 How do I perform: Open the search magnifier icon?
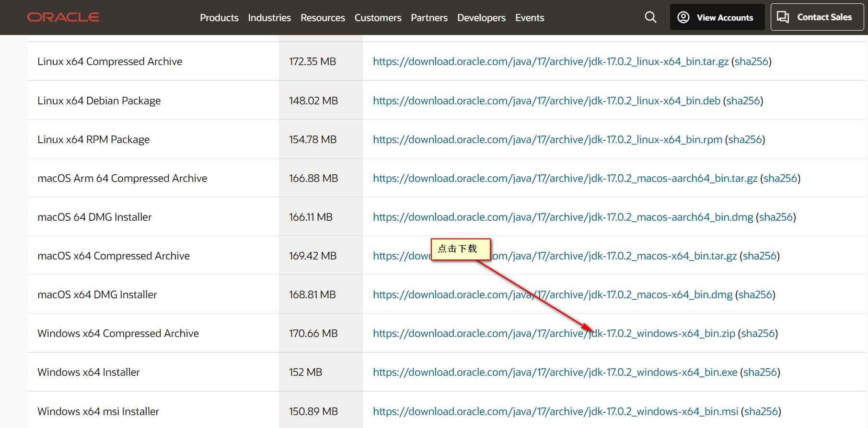click(x=650, y=17)
